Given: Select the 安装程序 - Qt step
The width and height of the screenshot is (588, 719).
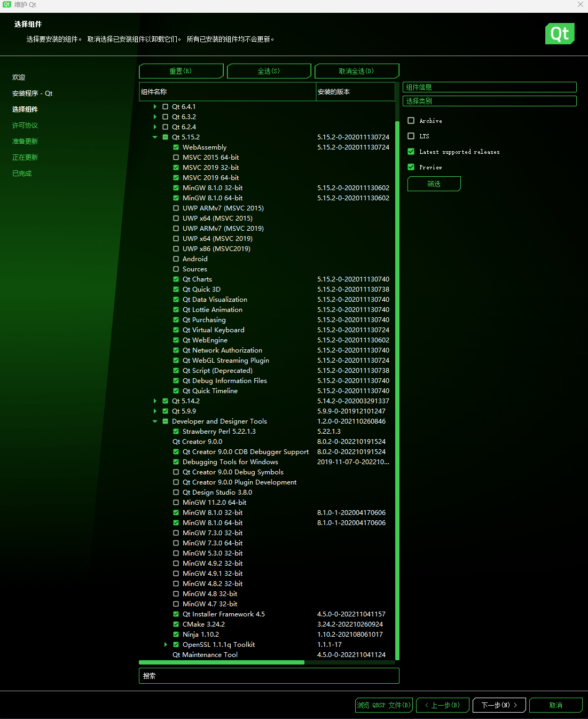Looking at the screenshot, I should click(x=32, y=93).
